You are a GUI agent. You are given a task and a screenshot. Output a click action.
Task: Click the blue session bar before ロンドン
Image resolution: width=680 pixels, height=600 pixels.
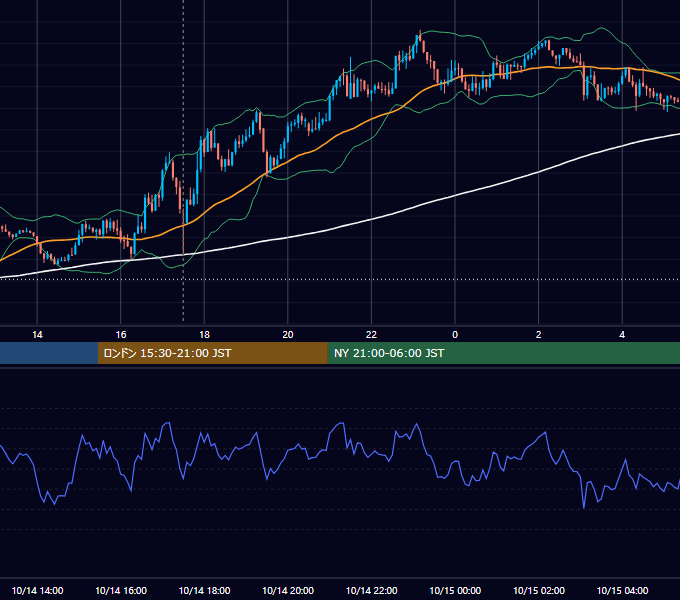[x=49, y=353]
